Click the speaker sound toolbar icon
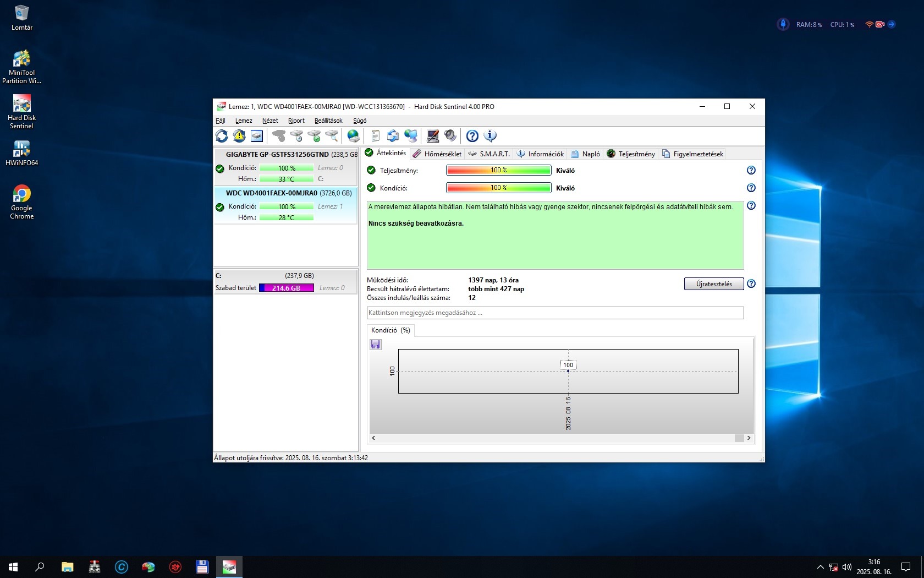924x578 pixels. pyautogui.click(x=450, y=136)
